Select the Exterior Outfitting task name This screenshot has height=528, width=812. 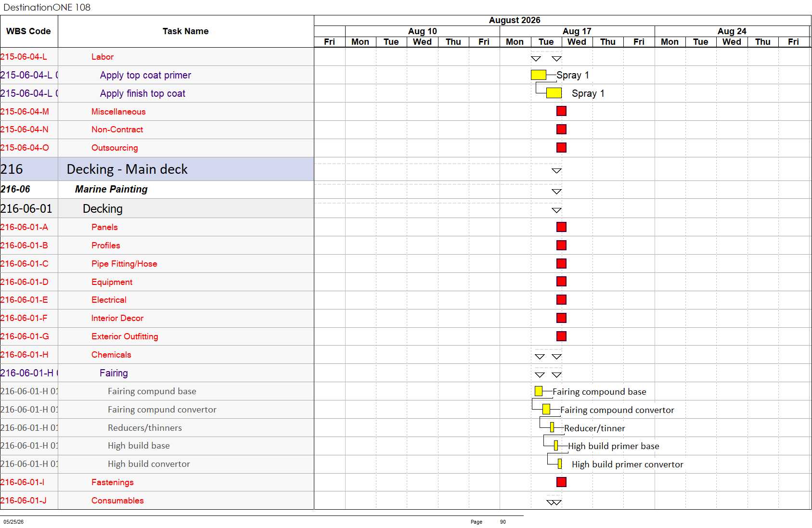[125, 336]
